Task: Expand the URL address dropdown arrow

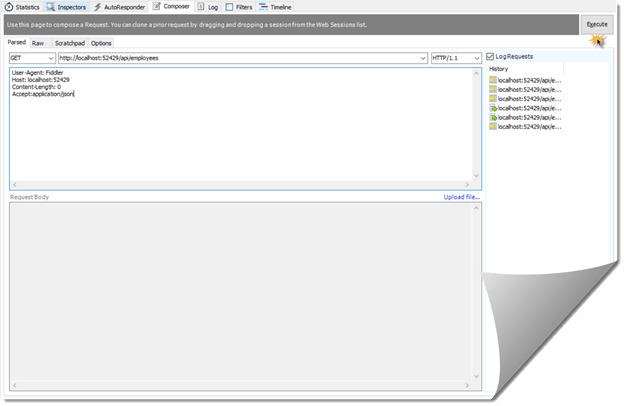Action: 423,58
